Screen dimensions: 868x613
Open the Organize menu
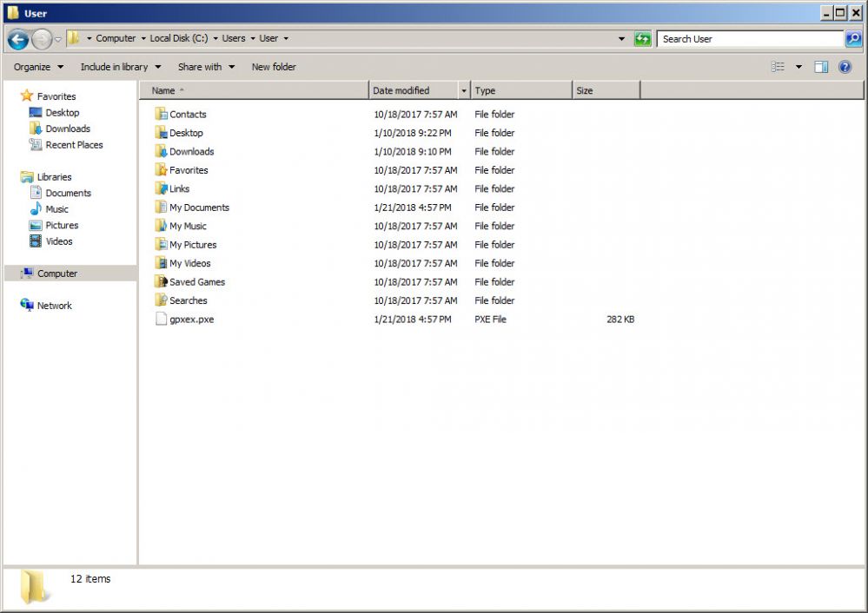(38, 67)
